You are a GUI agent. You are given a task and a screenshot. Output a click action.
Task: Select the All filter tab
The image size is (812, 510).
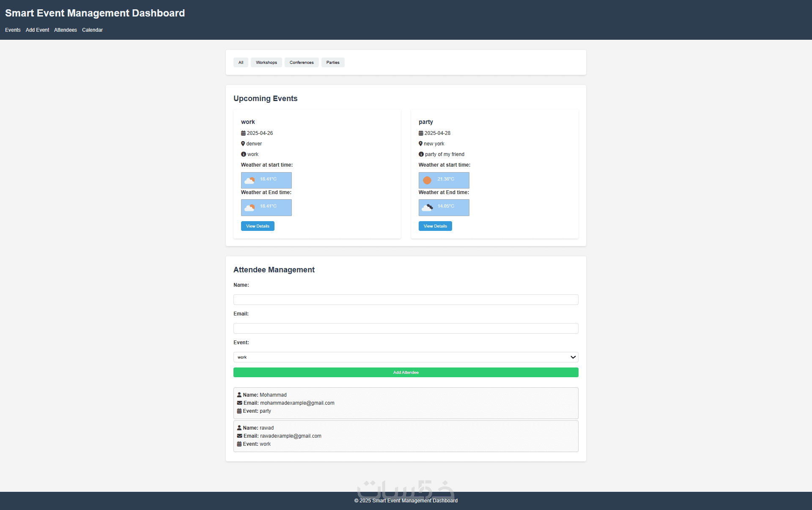tap(241, 63)
